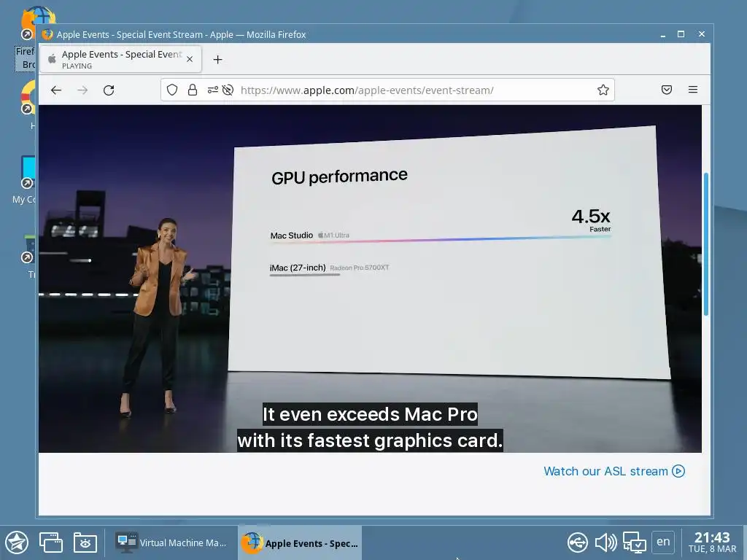This screenshot has width=747, height=560.
Task: Bookmark this page with the star icon
Action: click(603, 90)
